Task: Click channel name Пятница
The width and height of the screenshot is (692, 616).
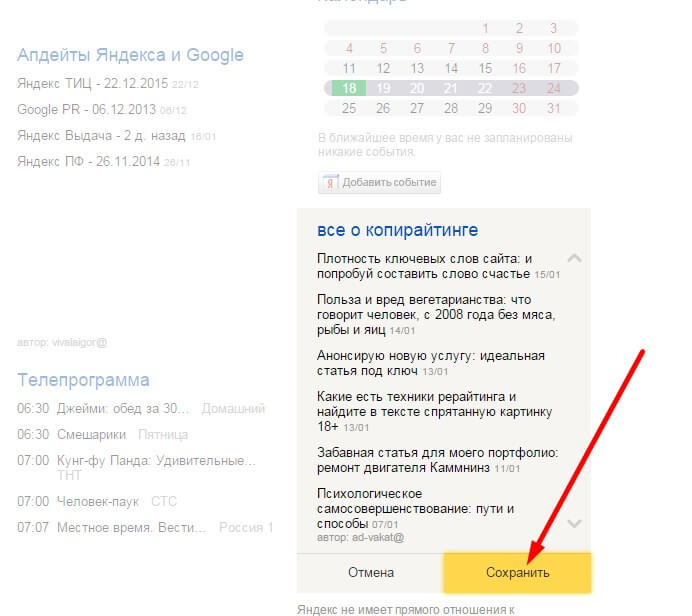Action: click(163, 435)
